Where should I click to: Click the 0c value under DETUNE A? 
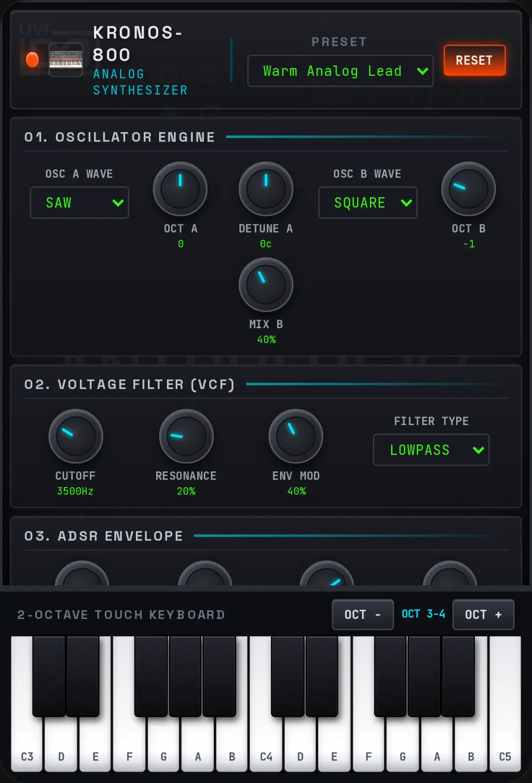click(x=266, y=244)
